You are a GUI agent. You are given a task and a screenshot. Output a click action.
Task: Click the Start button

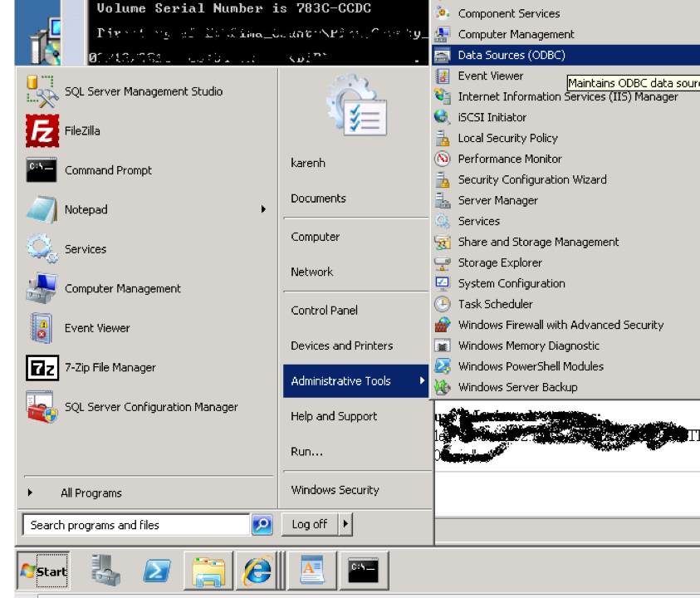[x=43, y=571]
